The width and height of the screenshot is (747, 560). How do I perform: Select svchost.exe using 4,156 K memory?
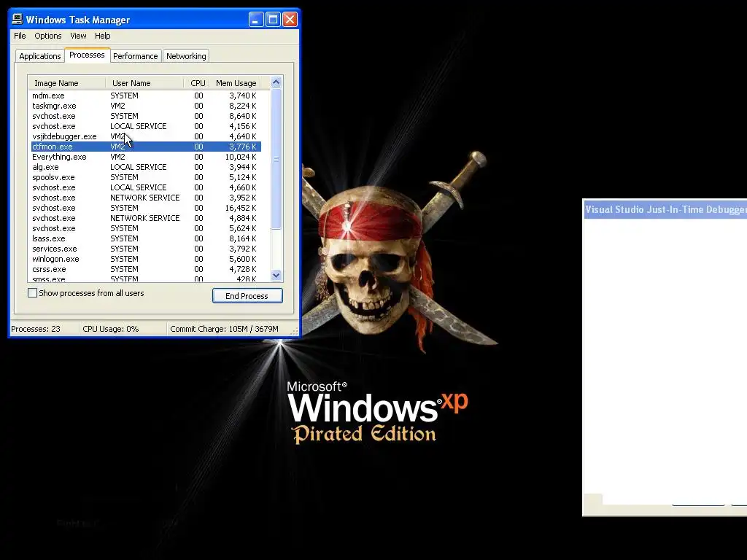pos(144,126)
